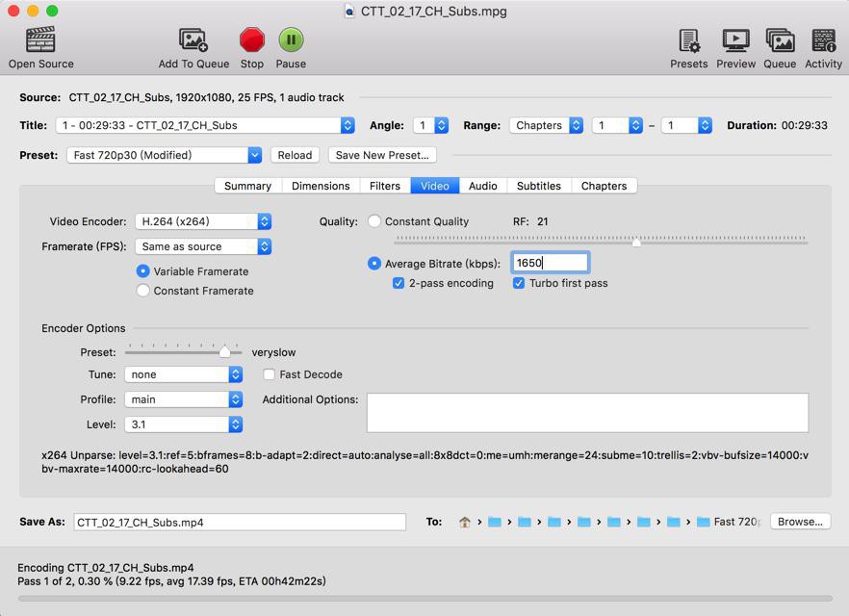Open the Presets panel icon
Screen dimensions: 849x616
[689, 40]
